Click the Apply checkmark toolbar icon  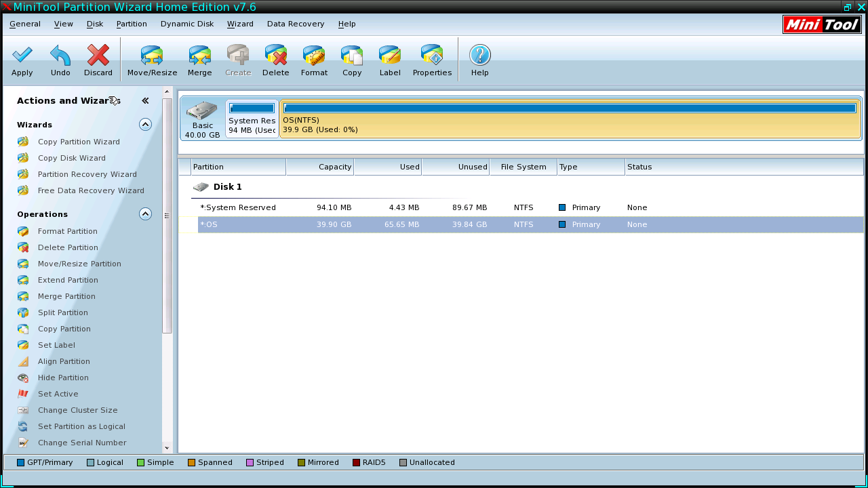[x=22, y=56]
